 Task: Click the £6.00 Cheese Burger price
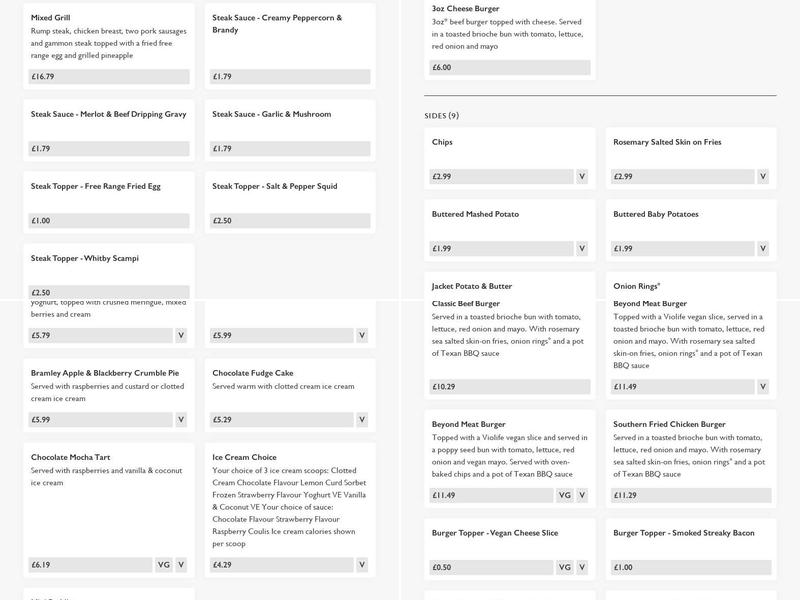point(510,67)
